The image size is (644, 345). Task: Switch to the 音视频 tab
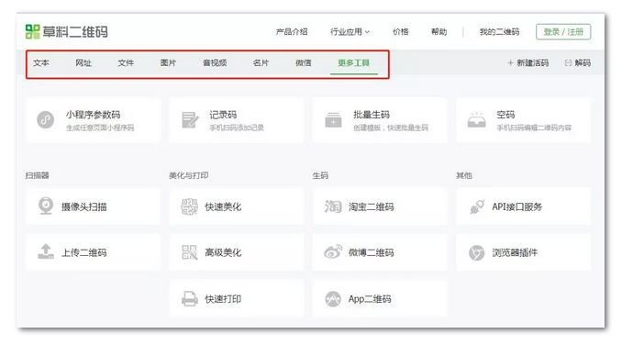coord(215,62)
